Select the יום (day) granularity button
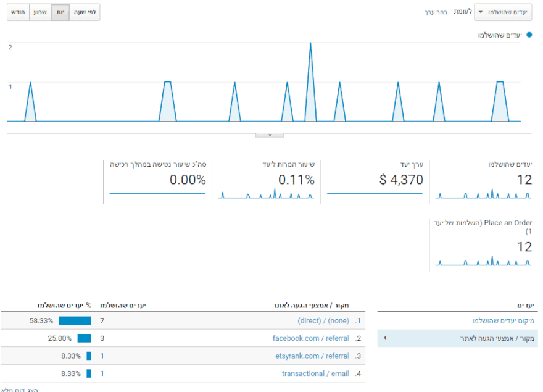The height and width of the screenshot is (392, 543). click(60, 12)
